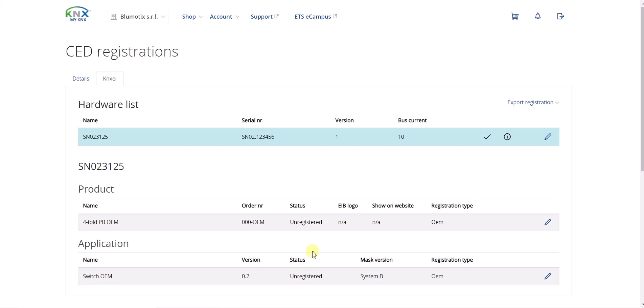Click the Mask version column header

376,260
